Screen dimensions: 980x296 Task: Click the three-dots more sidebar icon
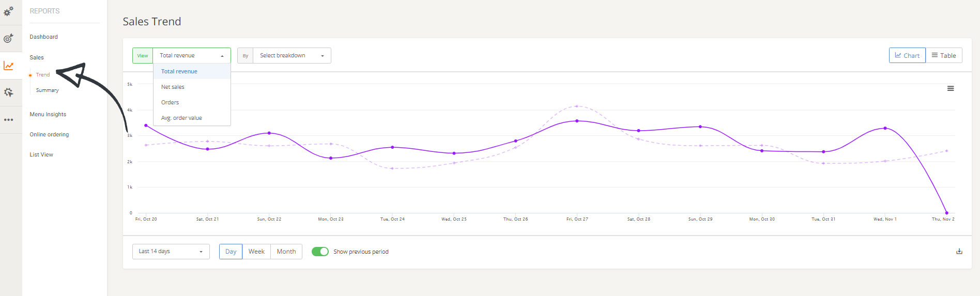pyautogui.click(x=9, y=120)
